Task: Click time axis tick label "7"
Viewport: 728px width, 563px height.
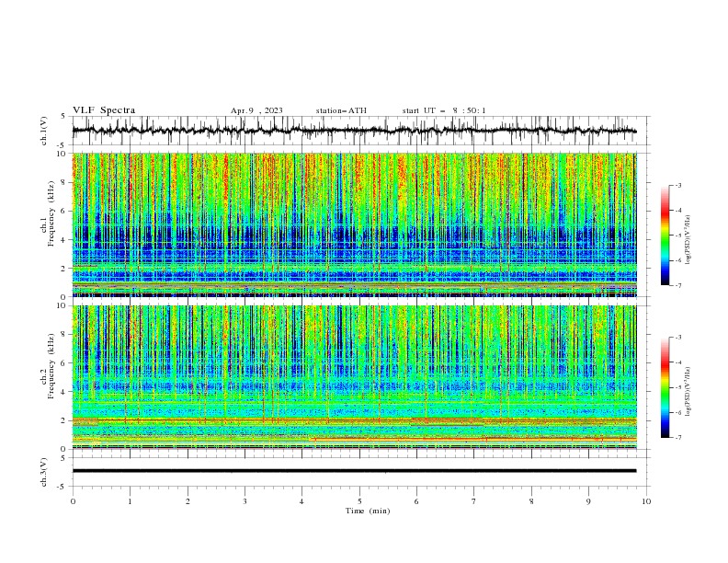Action: pyautogui.click(x=474, y=501)
